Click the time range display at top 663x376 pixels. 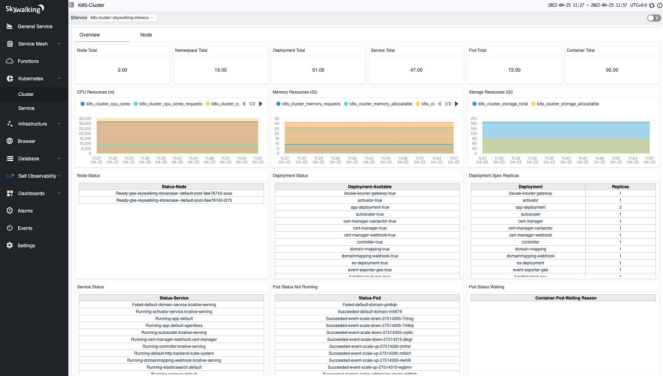588,5
